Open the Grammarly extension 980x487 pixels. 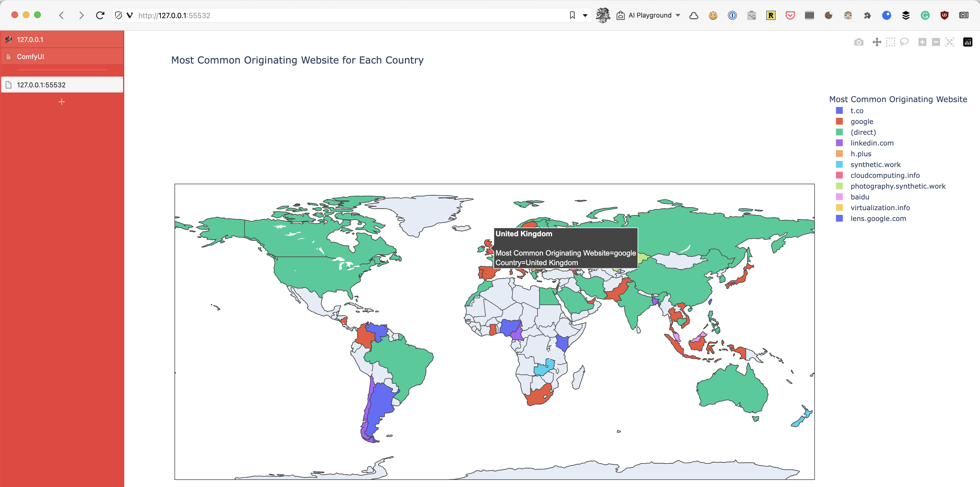coord(925,15)
